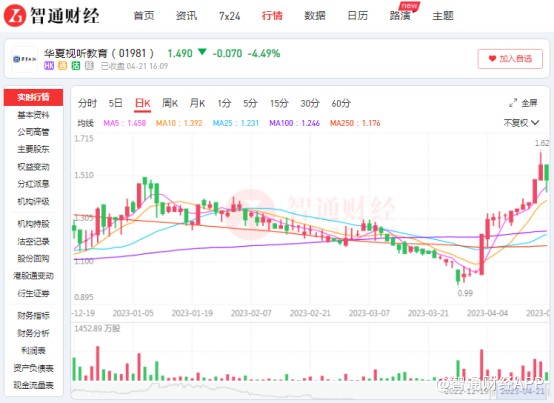Open 沽空记录 in the sidebar
Viewport: 554px width, 403px height.
click(34, 241)
